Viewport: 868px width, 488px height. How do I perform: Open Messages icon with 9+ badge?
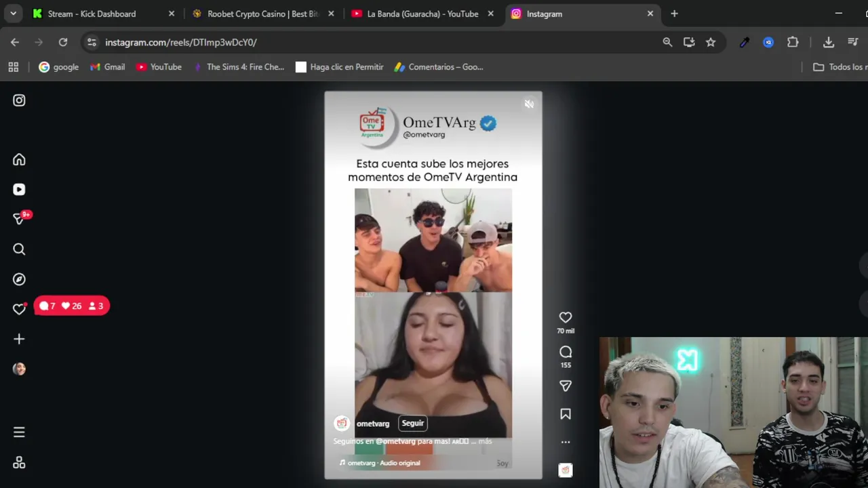pyautogui.click(x=20, y=218)
